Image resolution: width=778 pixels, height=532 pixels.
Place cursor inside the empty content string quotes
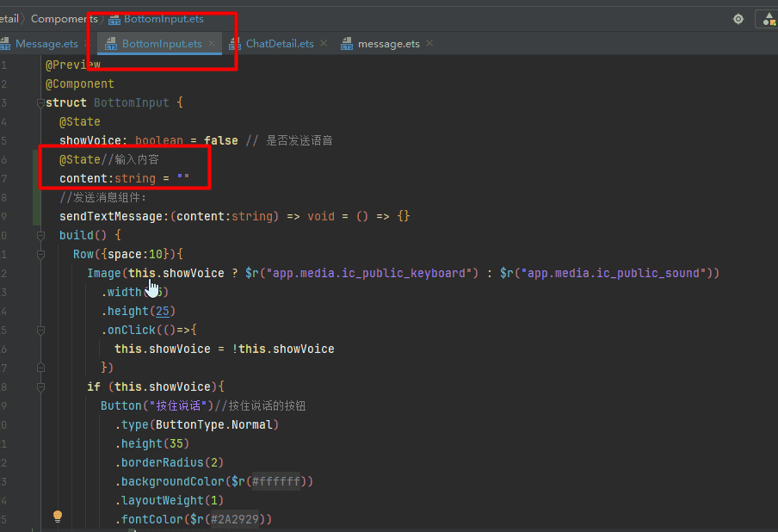[x=182, y=179]
